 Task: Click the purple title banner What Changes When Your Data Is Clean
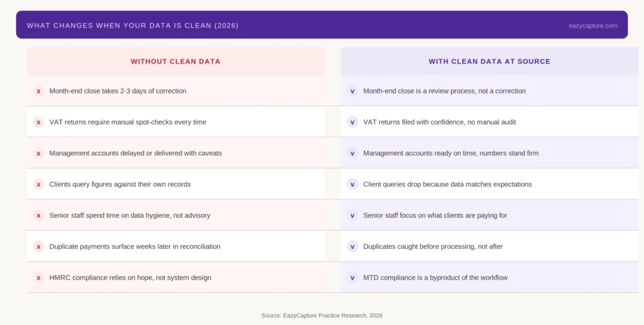click(133, 26)
